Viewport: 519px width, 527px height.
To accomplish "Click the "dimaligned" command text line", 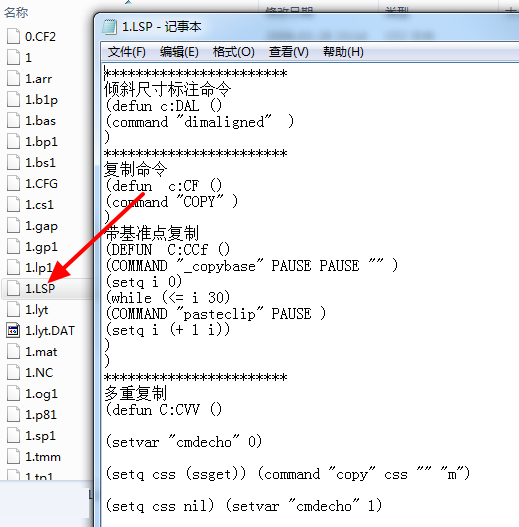I will click(200, 122).
